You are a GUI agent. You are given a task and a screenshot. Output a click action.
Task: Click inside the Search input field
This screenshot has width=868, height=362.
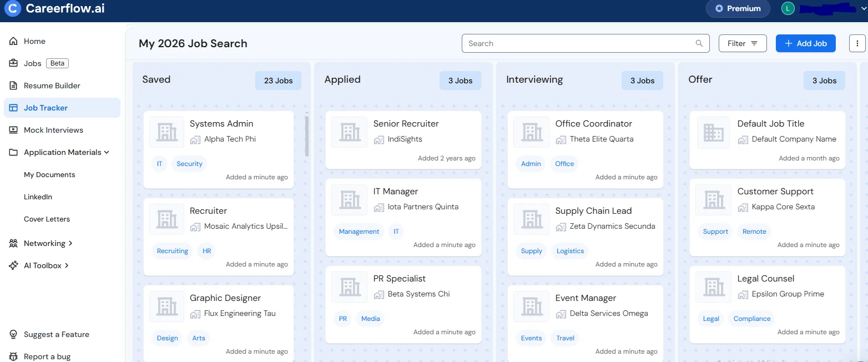click(x=555, y=43)
